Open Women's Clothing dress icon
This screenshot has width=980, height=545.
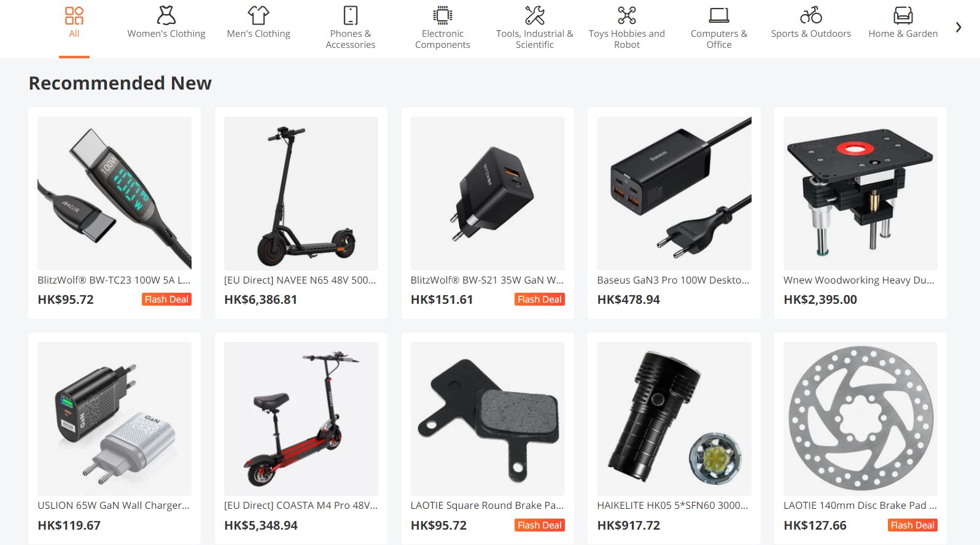point(166,15)
